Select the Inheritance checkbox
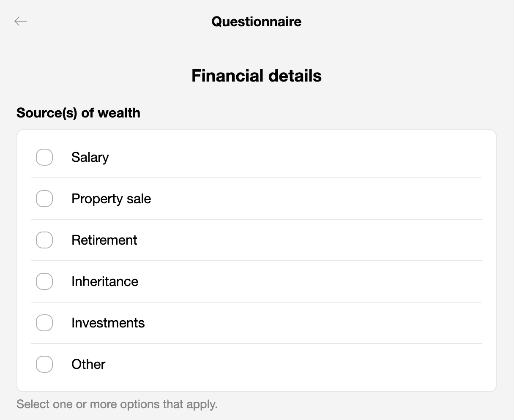The height and width of the screenshot is (420, 514). [44, 281]
